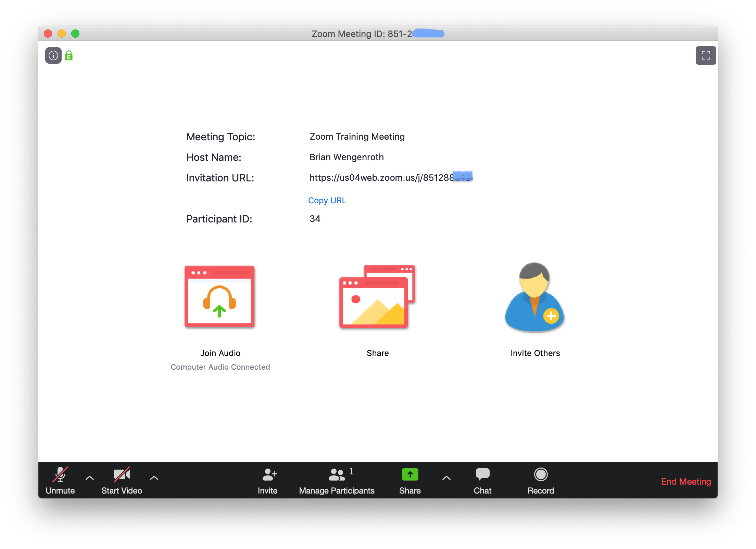Click the Copy URL link

327,201
